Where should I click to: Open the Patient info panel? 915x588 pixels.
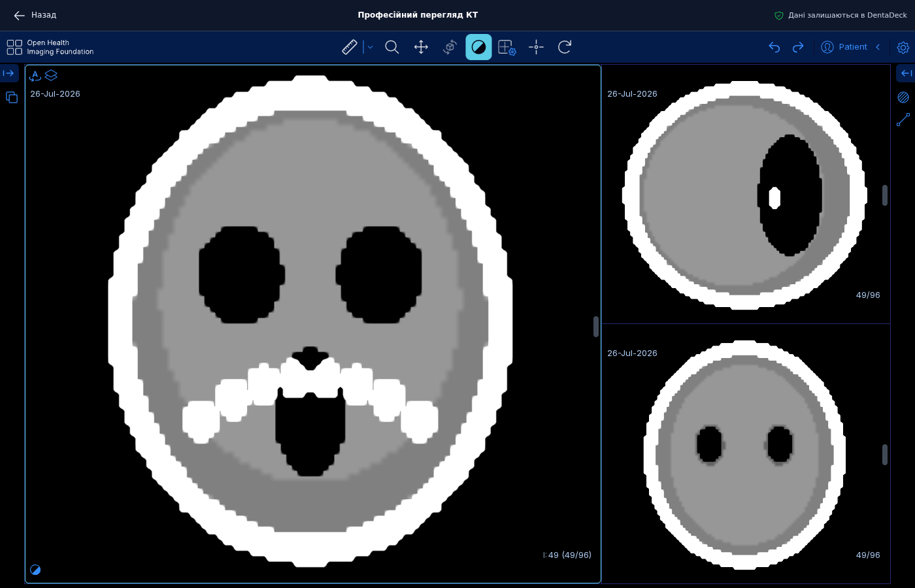(x=844, y=47)
